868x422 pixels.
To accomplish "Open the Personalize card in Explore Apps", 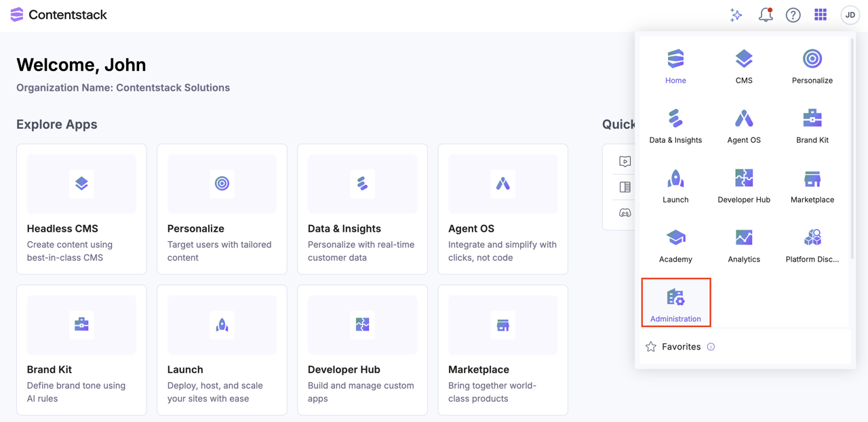I will click(222, 209).
